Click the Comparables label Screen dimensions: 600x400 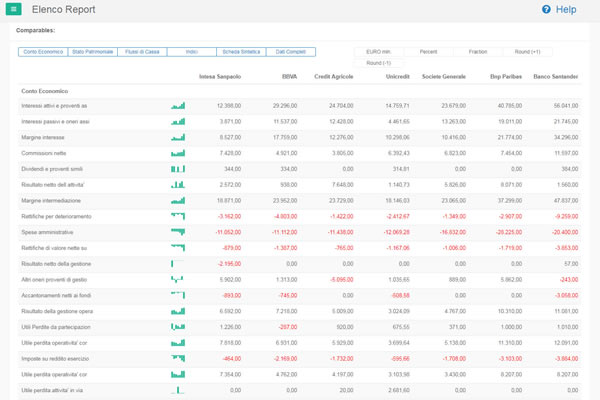coord(35,30)
